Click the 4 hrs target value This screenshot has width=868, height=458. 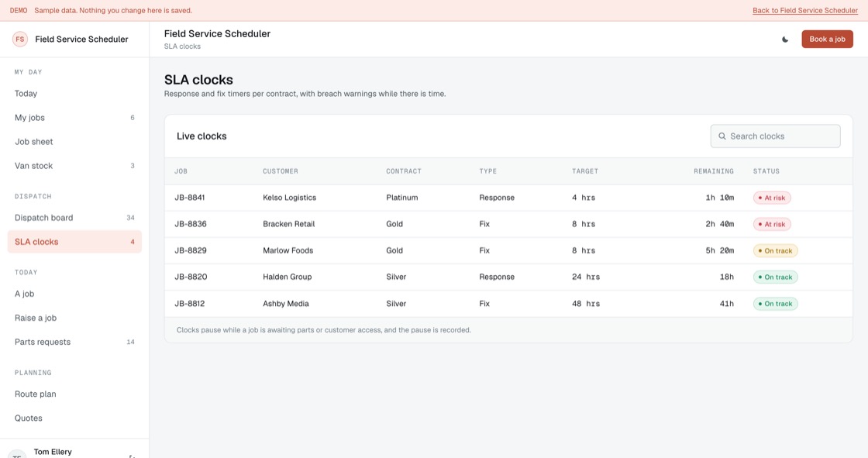pos(584,198)
